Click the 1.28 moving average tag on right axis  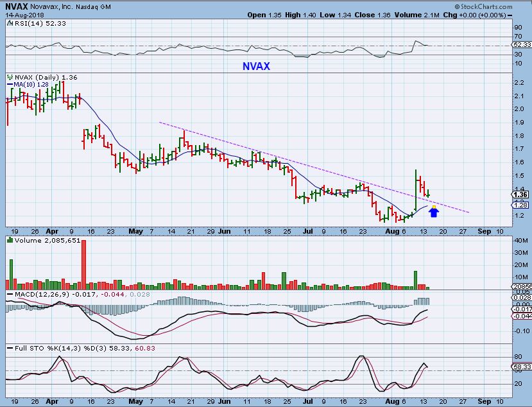pyautogui.click(x=521, y=205)
